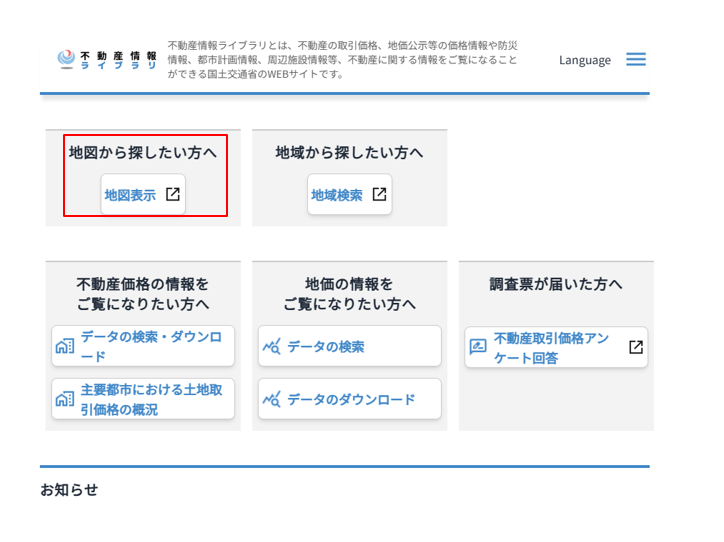
Task: Click external-link icon on アンケート回答 button
Action: pyautogui.click(x=635, y=347)
